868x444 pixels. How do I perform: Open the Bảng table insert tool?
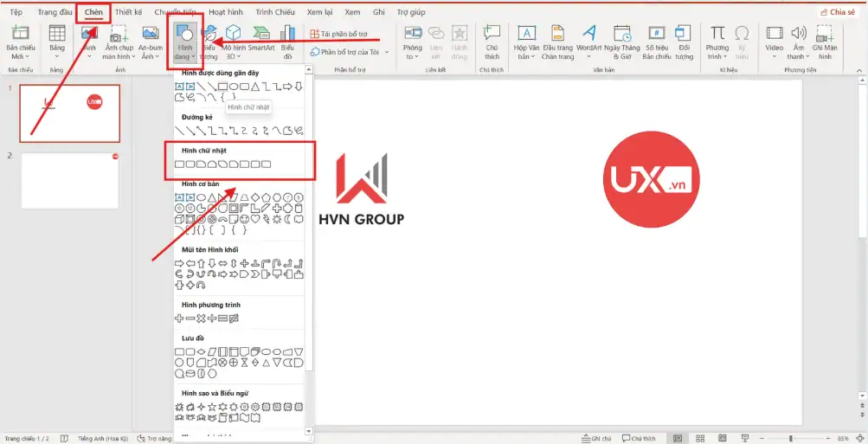(x=57, y=42)
